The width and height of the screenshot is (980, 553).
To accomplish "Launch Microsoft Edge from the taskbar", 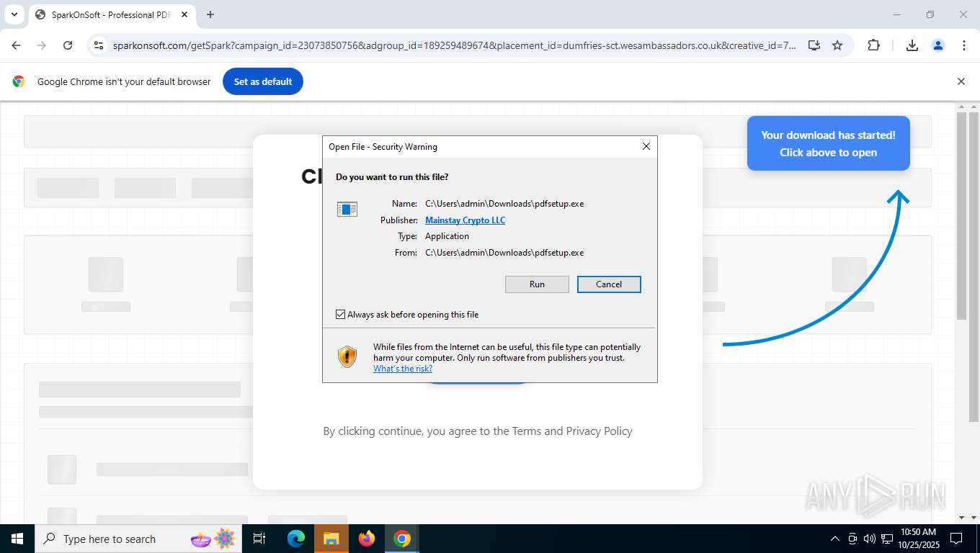I will tap(295, 539).
